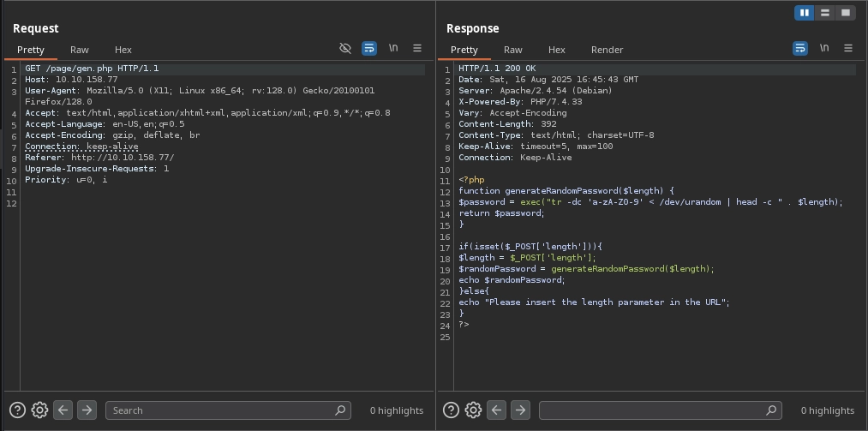Viewport: 868px width, 431px height.
Task: Select tabbed combined layout icon
Action: click(x=845, y=13)
